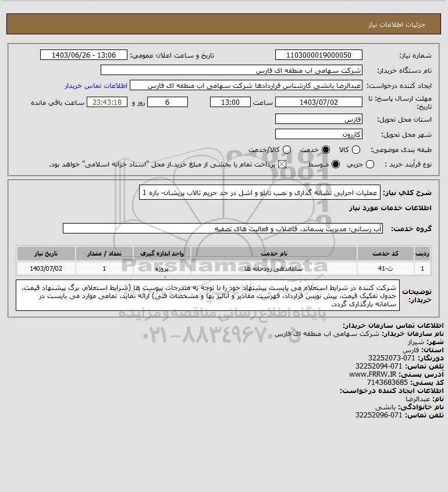The width and height of the screenshot is (448, 492).
Task: Click the phone number 32252094-071
Action: (379, 366)
